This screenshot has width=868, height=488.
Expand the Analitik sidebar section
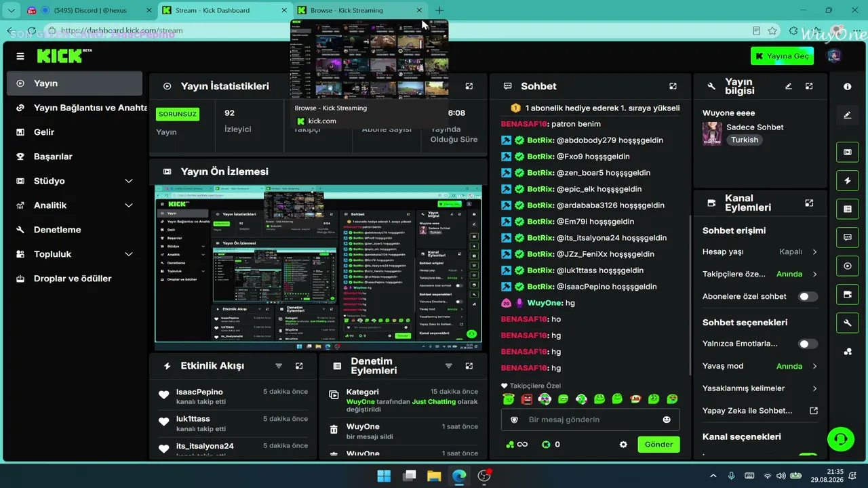[129, 205]
